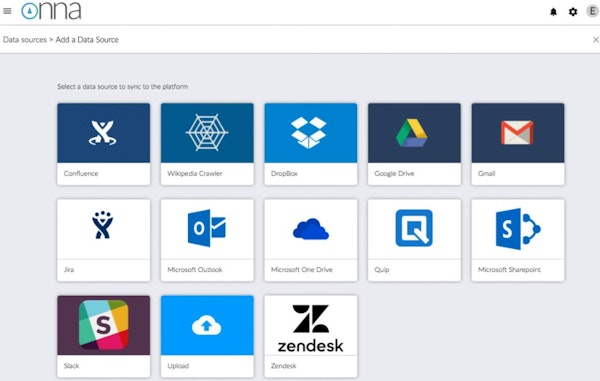600x381 pixels.
Task: Open the hamburger menu icon
Action: pyautogui.click(x=7, y=11)
